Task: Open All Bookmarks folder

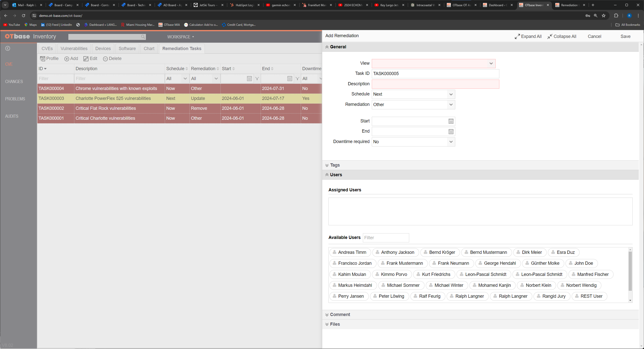Action: pyautogui.click(x=628, y=25)
